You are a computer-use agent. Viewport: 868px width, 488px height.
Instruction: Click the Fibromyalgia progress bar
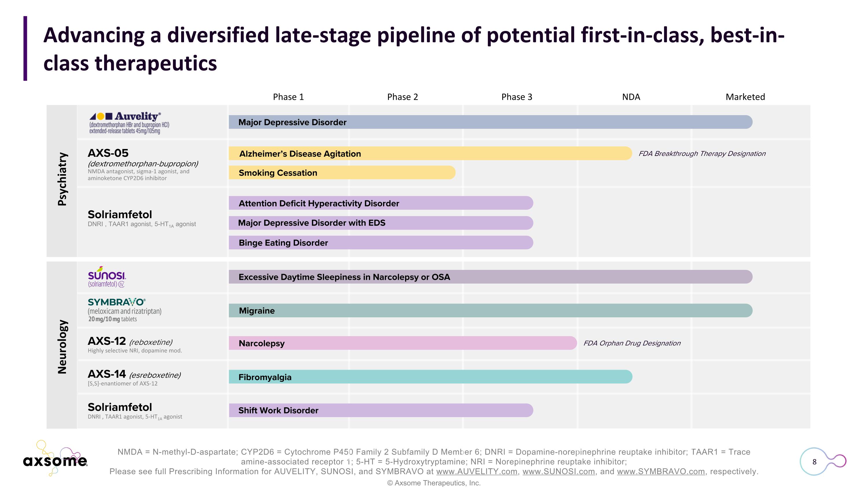tap(430, 377)
